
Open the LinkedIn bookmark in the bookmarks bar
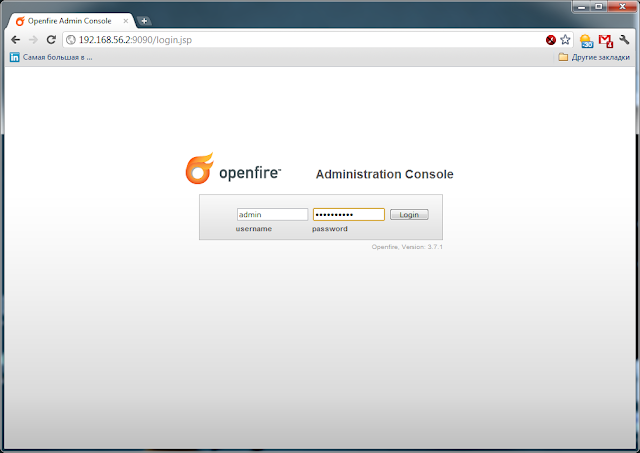[x=51, y=57]
